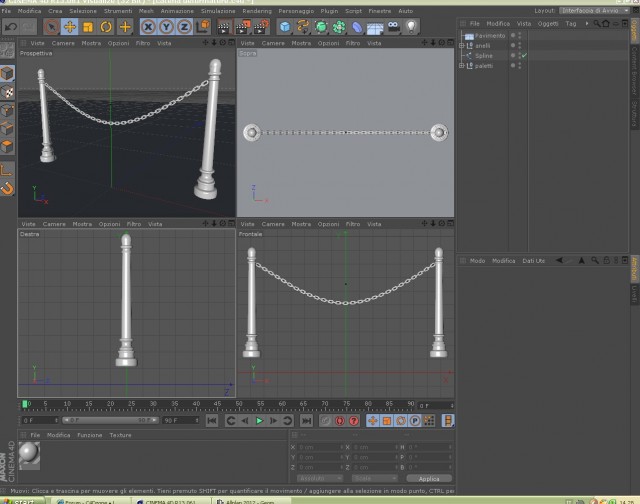Open the deformer objects icon
This screenshot has width=640, height=504.
point(357,27)
